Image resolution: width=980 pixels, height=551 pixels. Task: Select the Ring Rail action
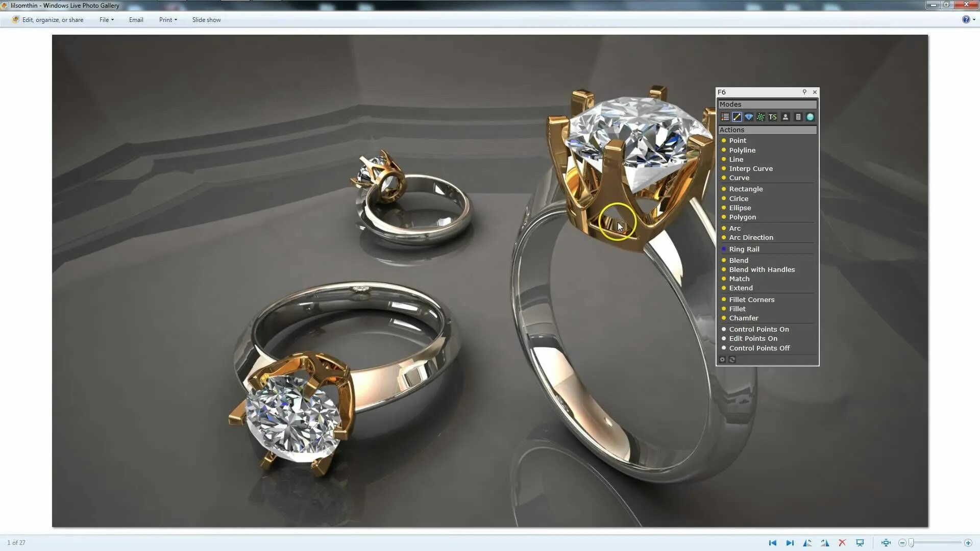tap(744, 249)
